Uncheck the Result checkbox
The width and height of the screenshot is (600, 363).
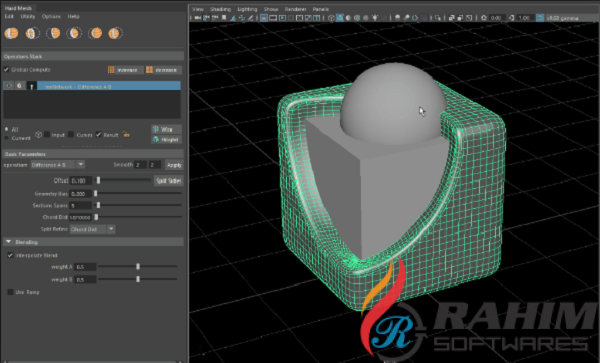pyautogui.click(x=98, y=134)
